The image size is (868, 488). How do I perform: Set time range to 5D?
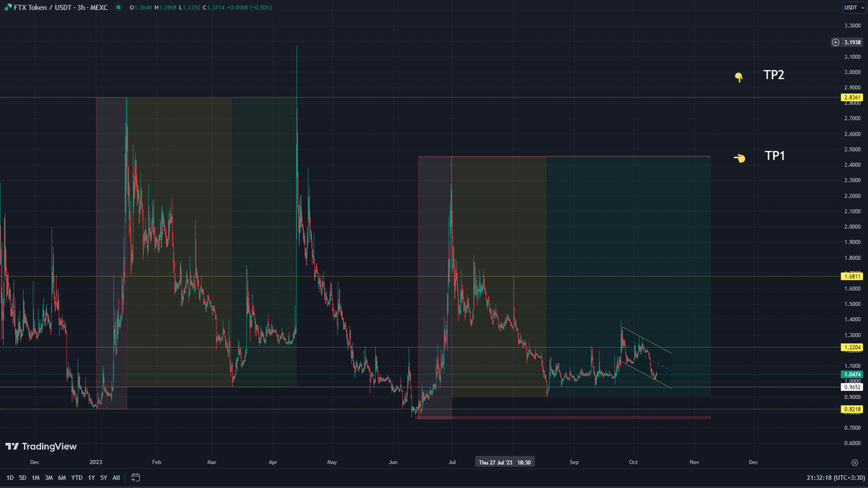[x=22, y=477]
